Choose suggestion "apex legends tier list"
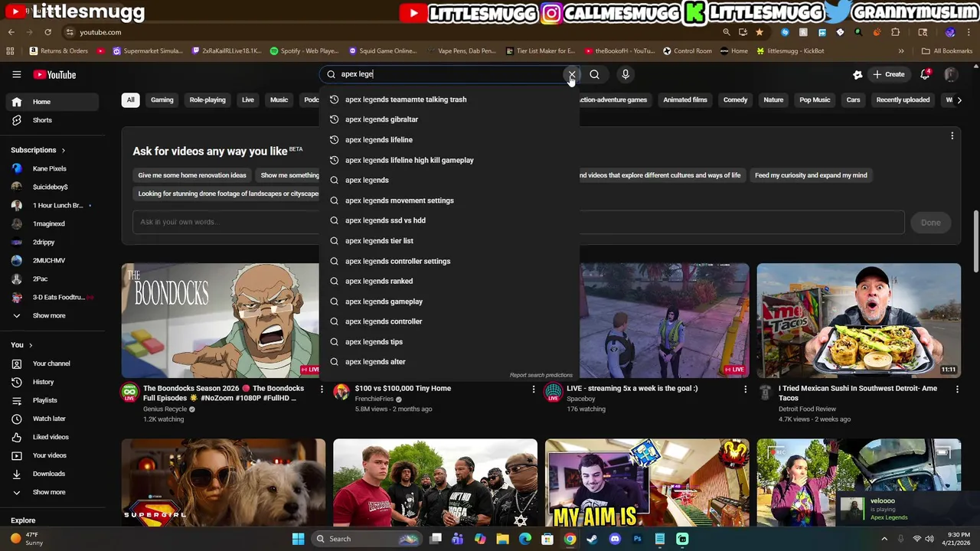Image resolution: width=980 pixels, height=551 pixels. 449,240
